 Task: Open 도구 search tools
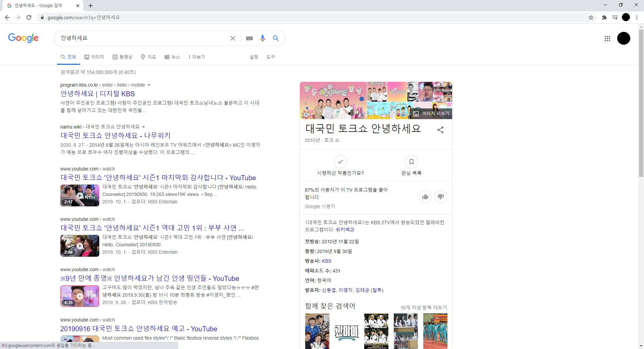271,57
